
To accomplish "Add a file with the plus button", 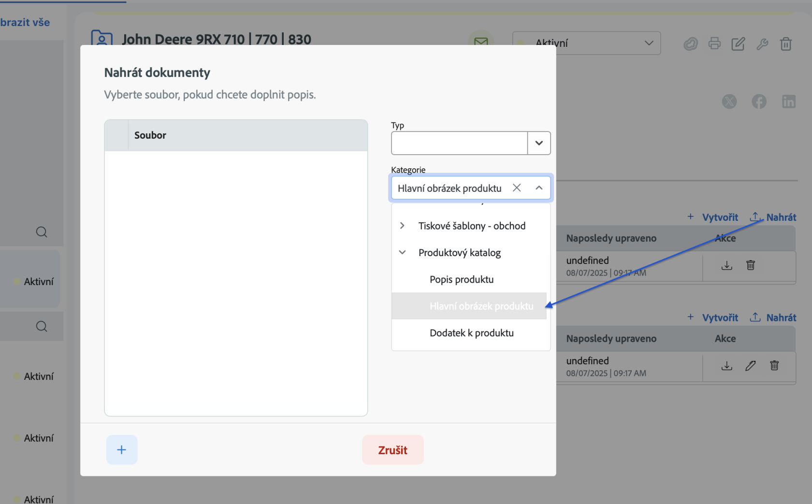I will pos(122,450).
